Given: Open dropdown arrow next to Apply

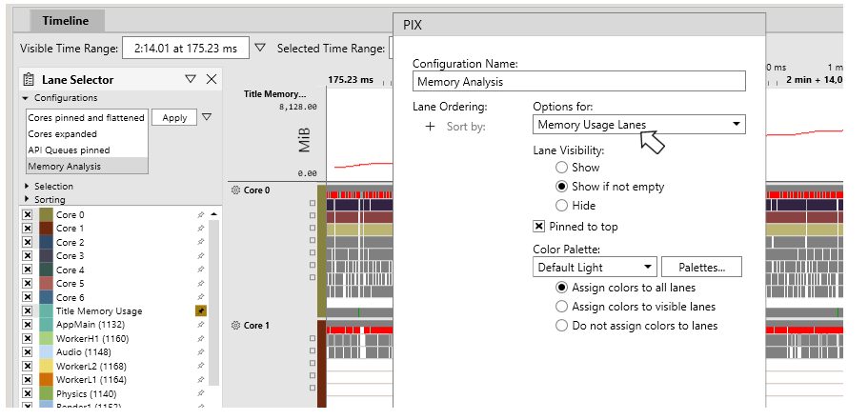Looking at the screenshot, I should (x=207, y=117).
